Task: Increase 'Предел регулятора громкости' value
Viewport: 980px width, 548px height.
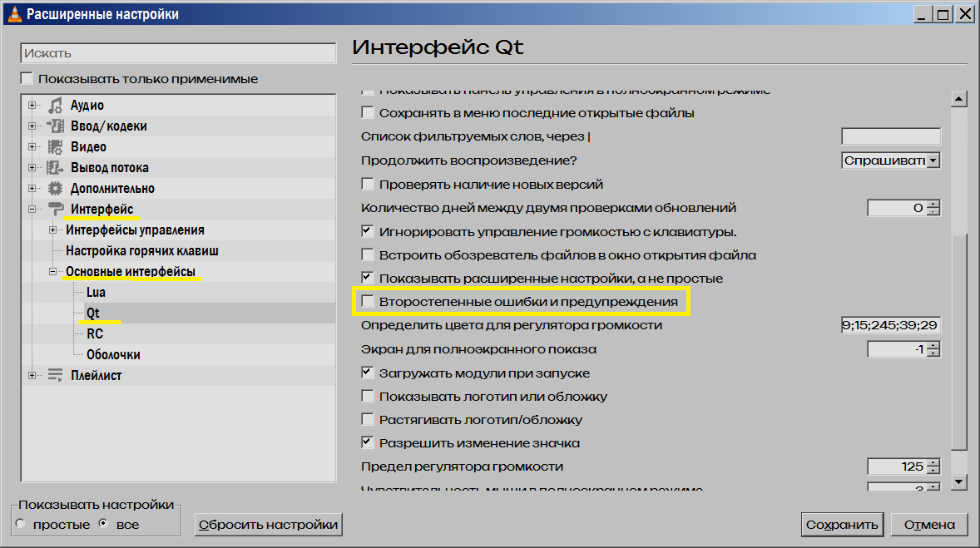Action: coord(933,462)
